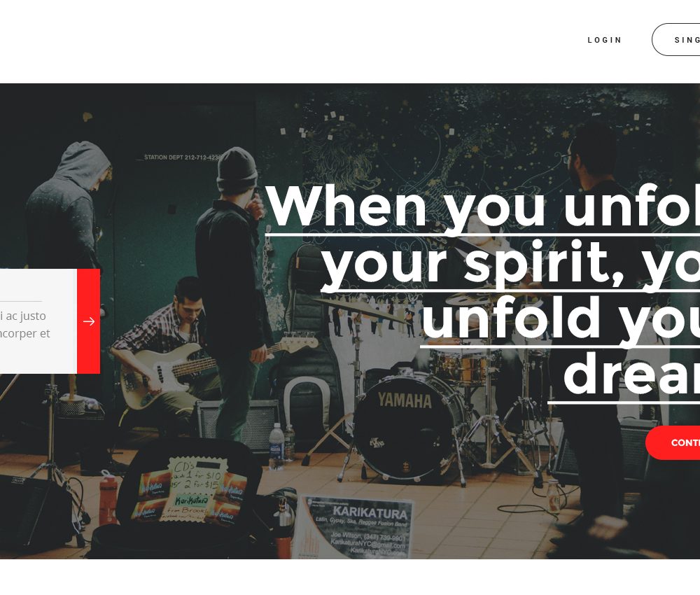
Task: Click the KARIKATURA band sign
Action: point(356,526)
